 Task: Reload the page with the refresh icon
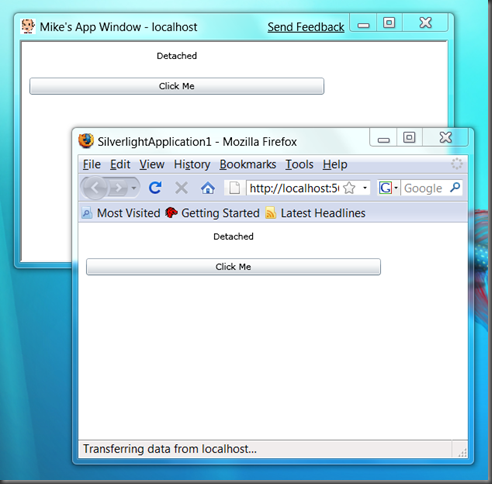(x=155, y=188)
